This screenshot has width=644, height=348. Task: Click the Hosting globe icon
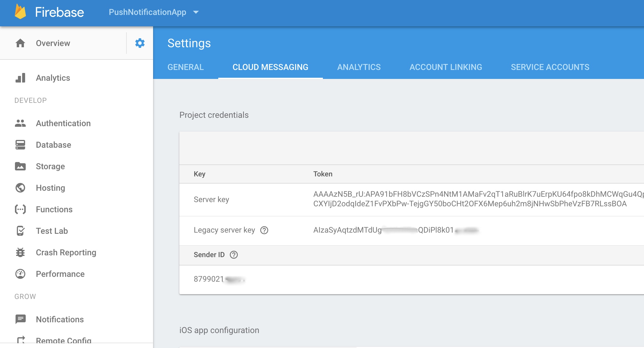tap(20, 188)
